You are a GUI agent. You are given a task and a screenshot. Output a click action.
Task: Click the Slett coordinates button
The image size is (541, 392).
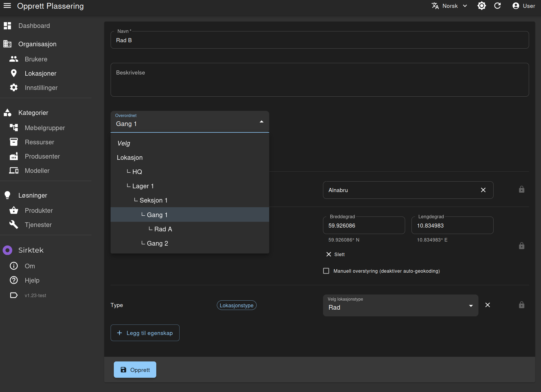point(335,254)
